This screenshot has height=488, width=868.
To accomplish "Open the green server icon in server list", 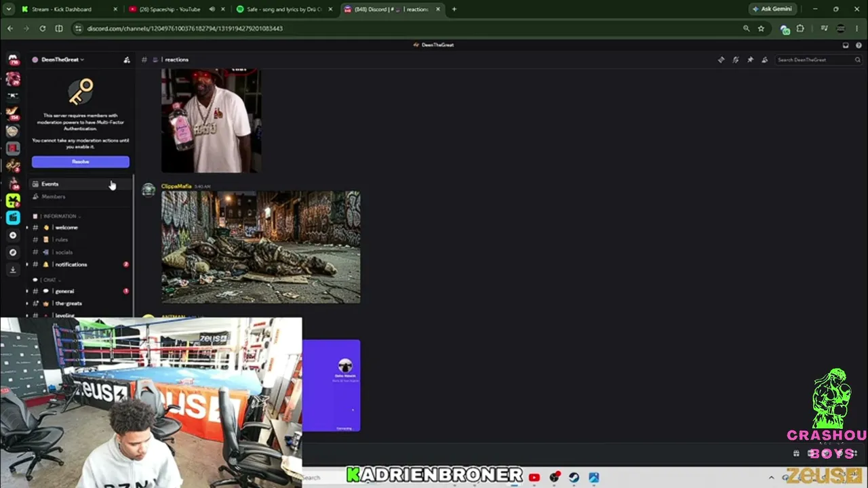I will (13, 200).
